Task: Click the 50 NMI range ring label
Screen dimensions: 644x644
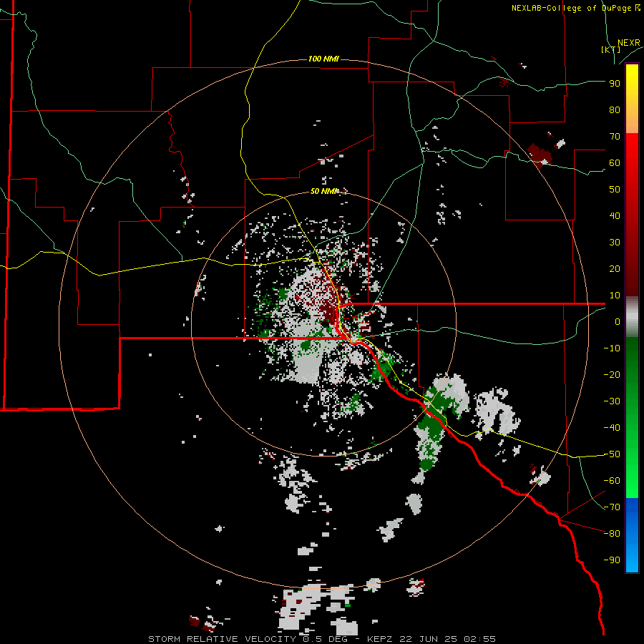Action: click(x=323, y=191)
